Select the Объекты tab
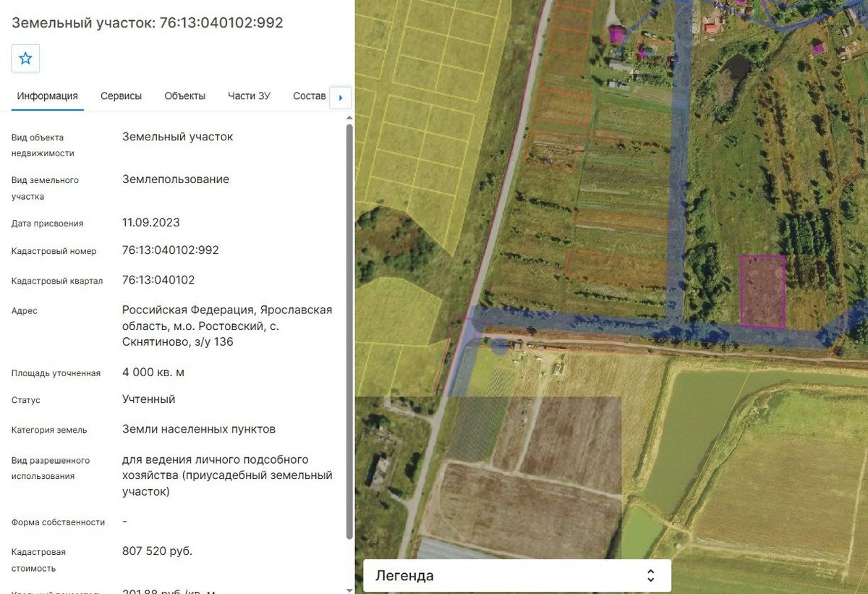The image size is (868, 594). pos(184,96)
